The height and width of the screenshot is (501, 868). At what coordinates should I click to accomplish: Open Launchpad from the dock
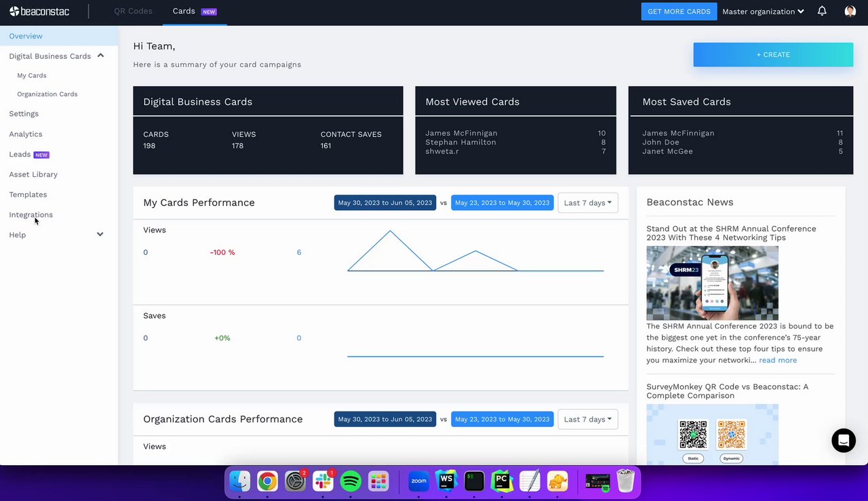point(378,481)
